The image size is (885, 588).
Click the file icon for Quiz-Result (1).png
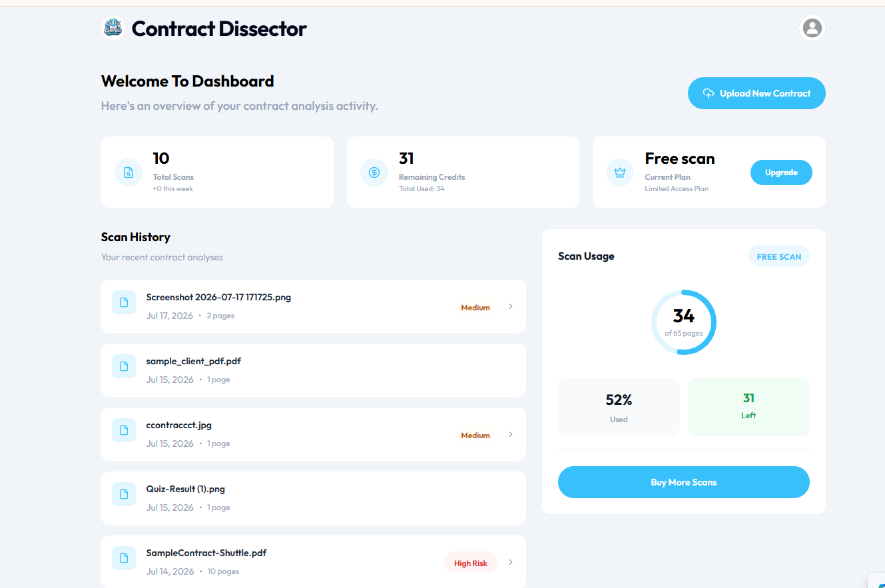click(x=124, y=494)
